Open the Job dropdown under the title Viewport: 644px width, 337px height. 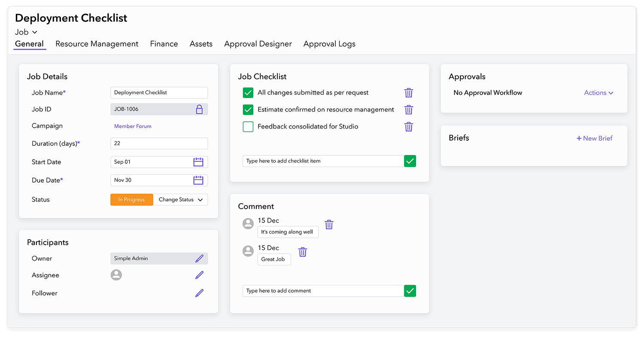(26, 32)
